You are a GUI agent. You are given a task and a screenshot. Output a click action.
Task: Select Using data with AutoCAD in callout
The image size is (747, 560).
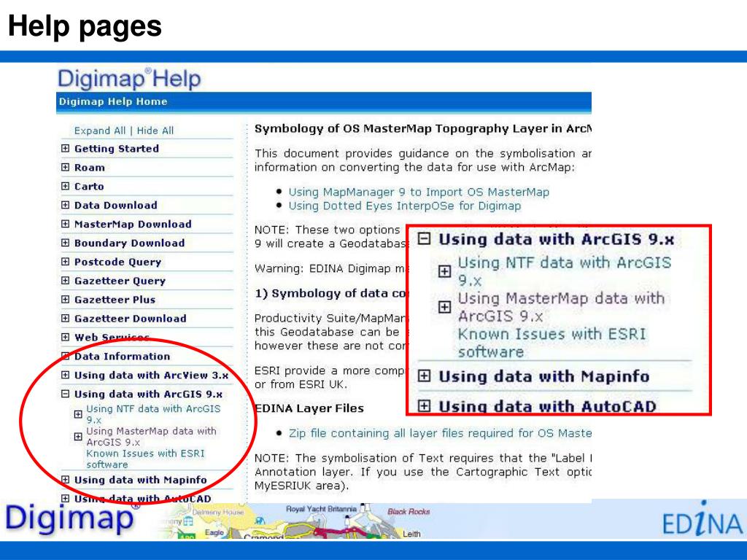click(547, 406)
